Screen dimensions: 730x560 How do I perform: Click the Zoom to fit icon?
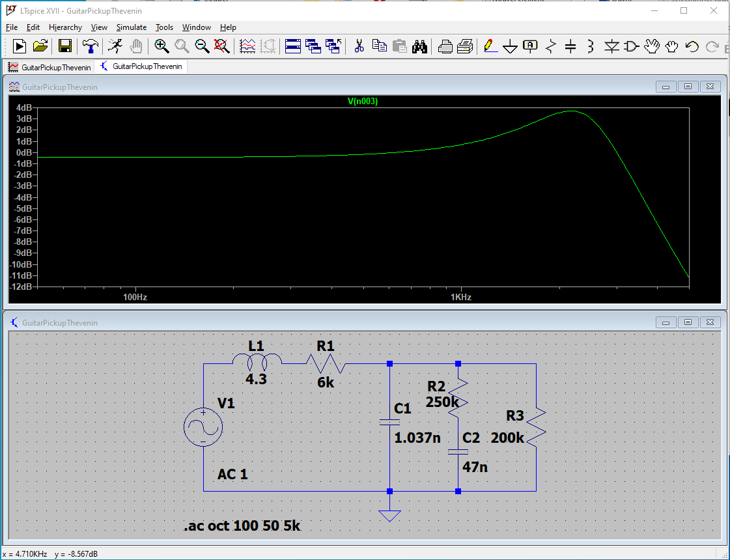point(222,46)
